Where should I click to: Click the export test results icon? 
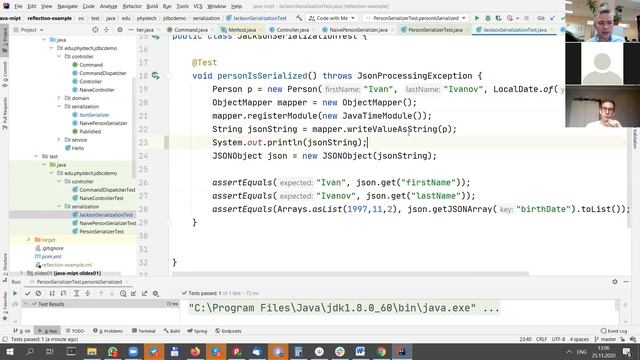(144, 293)
